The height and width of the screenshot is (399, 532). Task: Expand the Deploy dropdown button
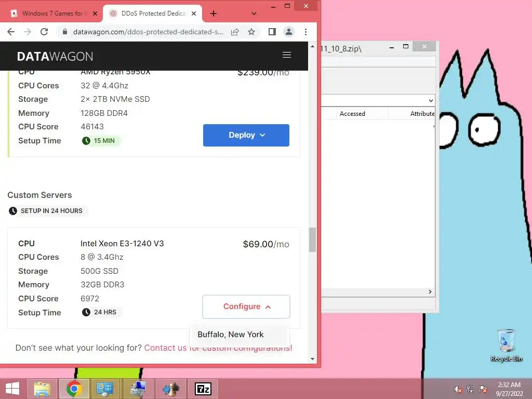[x=246, y=136]
